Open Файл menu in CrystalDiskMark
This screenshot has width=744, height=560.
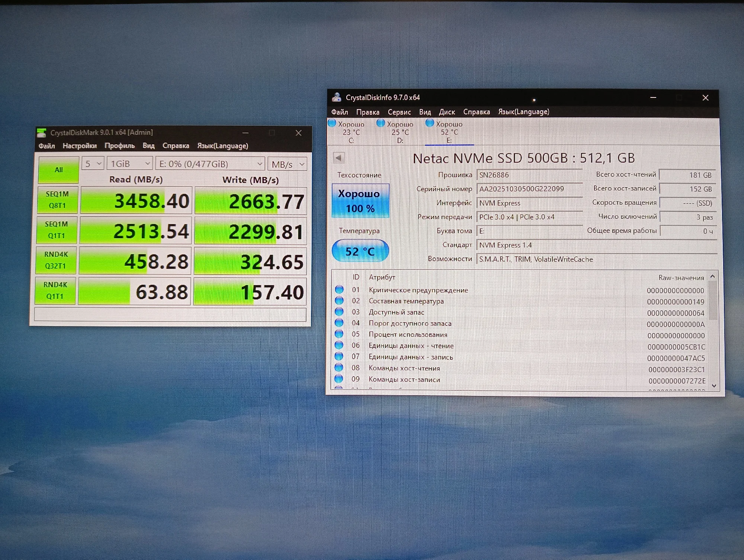point(47,146)
